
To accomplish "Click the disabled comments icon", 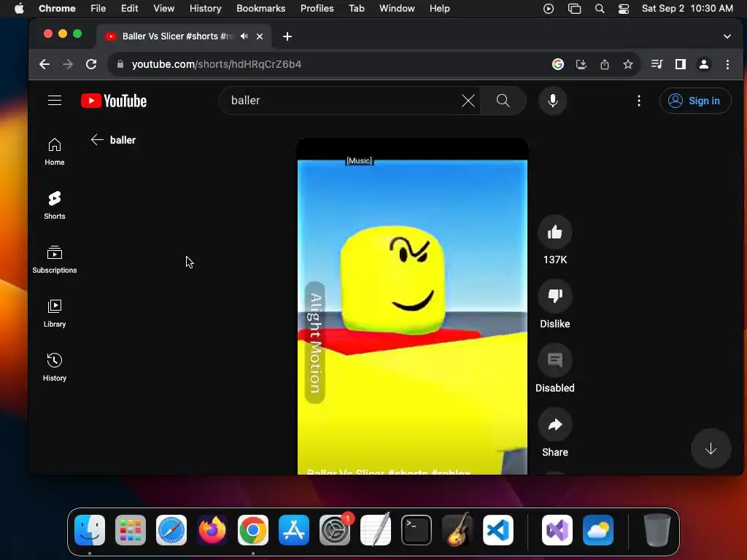I will (555, 360).
